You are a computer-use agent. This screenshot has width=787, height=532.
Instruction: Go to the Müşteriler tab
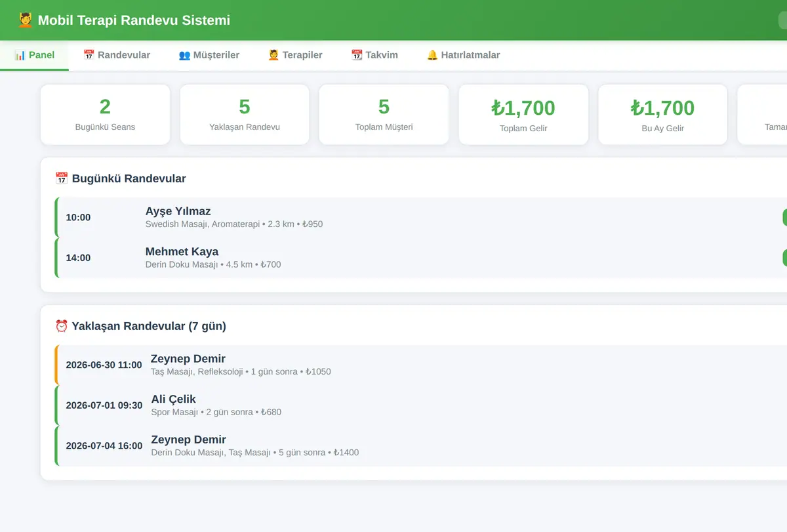[x=209, y=55]
